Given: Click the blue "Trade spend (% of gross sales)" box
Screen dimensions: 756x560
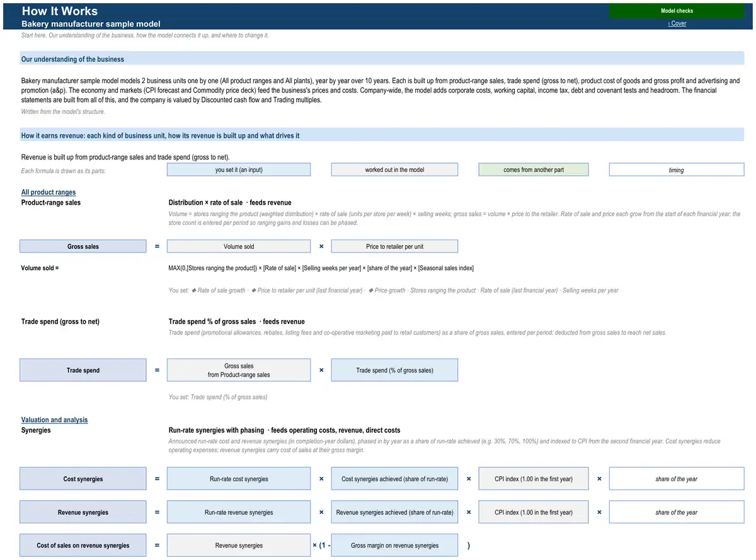Looking at the screenshot, I should (394, 370).
